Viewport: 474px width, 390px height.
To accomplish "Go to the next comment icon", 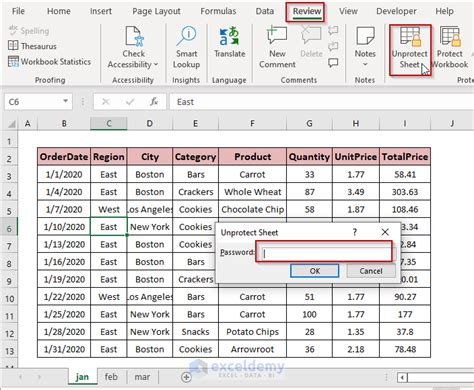I will point(333,46).
